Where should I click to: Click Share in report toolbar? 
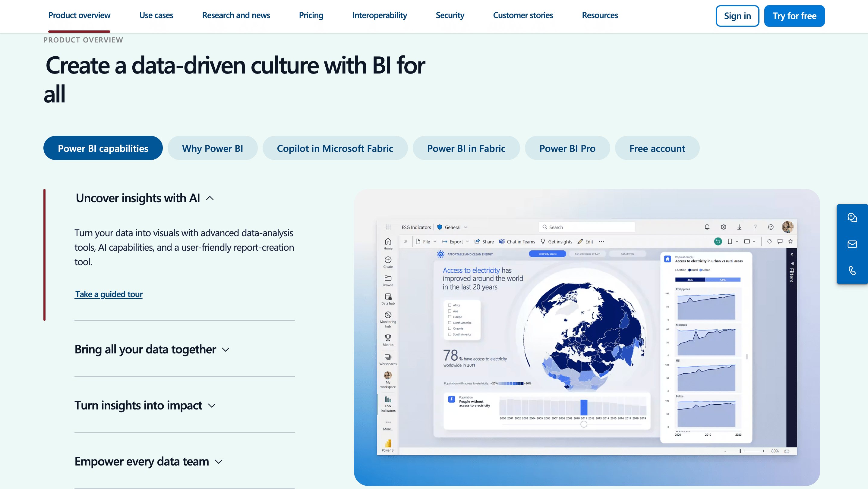pos(484,241)
